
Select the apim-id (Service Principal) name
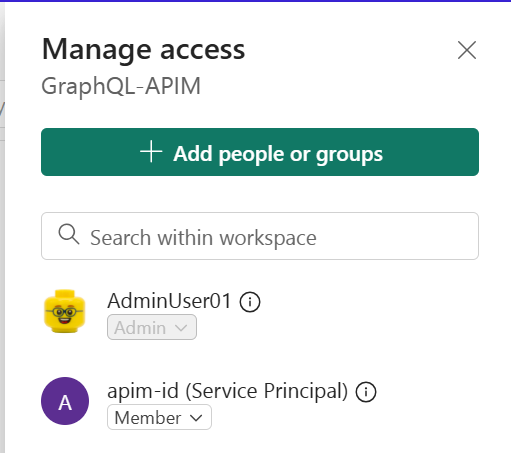(x=227, y=391)
